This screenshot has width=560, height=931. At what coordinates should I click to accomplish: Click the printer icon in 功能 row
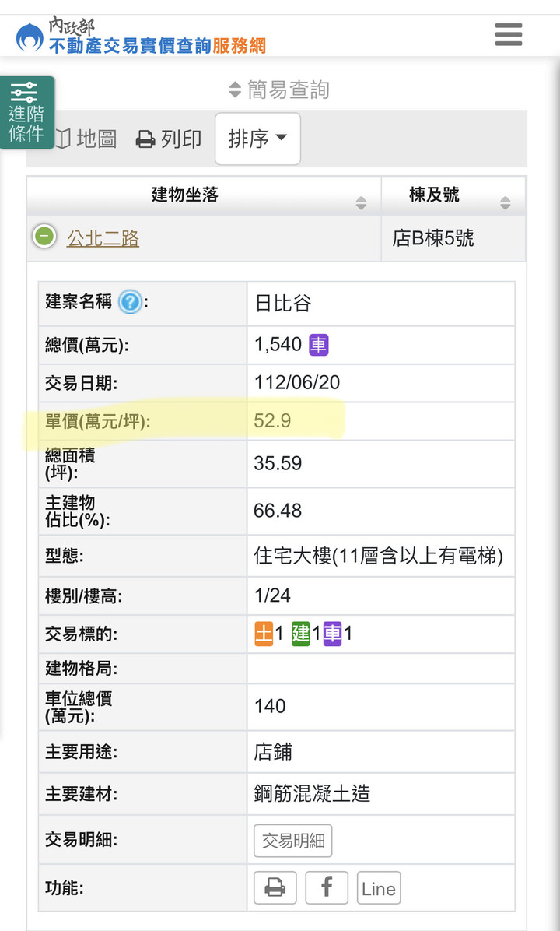(275, 887)
